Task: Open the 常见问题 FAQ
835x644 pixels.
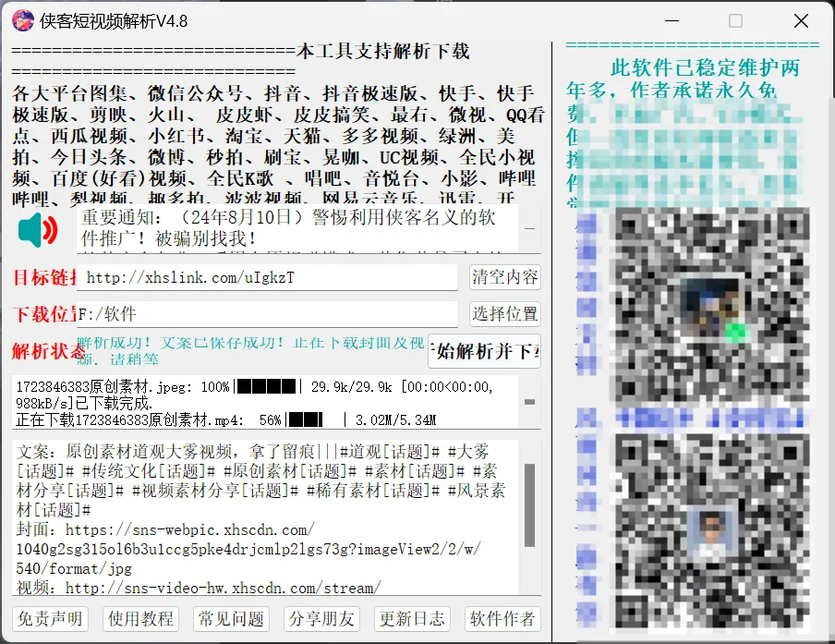Action: click(230, 620)
